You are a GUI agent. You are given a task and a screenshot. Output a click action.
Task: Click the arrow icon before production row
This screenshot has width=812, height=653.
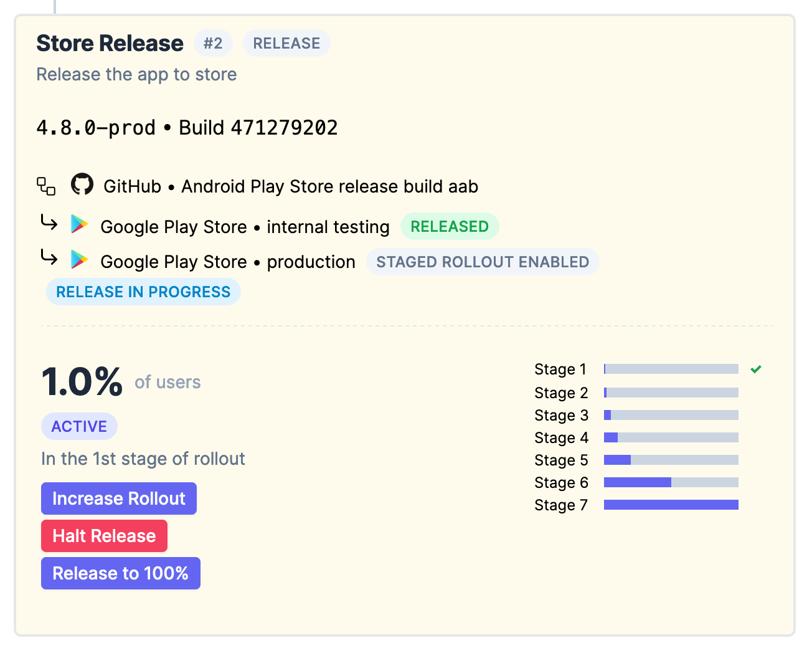(x=49, y=257)
